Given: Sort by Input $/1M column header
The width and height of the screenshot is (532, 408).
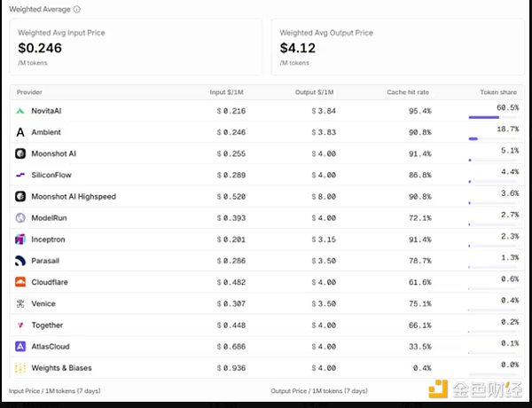Looking at the screenshot, I should (x=226, y=92).
